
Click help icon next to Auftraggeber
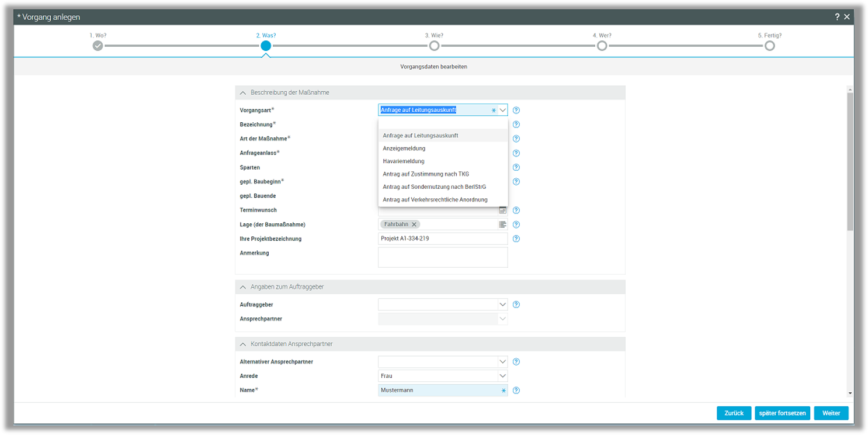(x=516, y=305)
